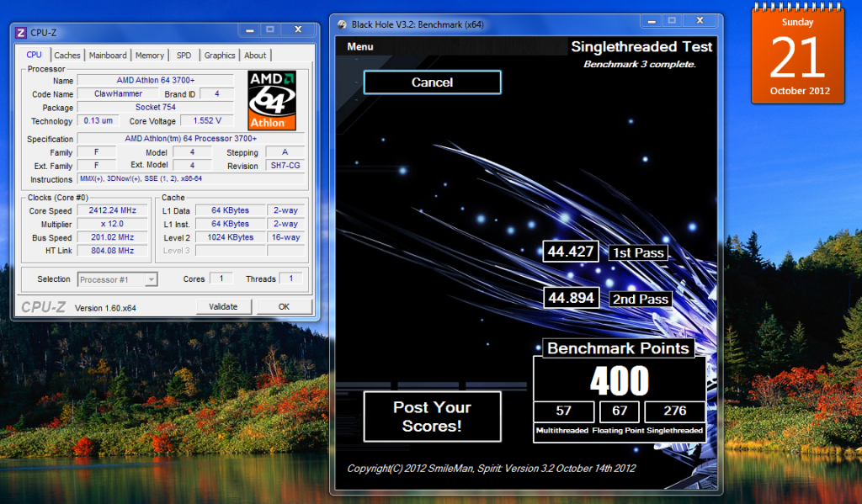Open the Mainboard tab
Screen dimensions: 862x504
coord(108,56)
